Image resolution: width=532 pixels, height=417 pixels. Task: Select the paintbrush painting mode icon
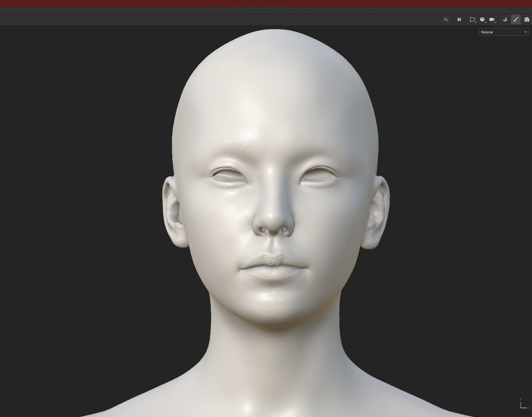coord(516,20)
